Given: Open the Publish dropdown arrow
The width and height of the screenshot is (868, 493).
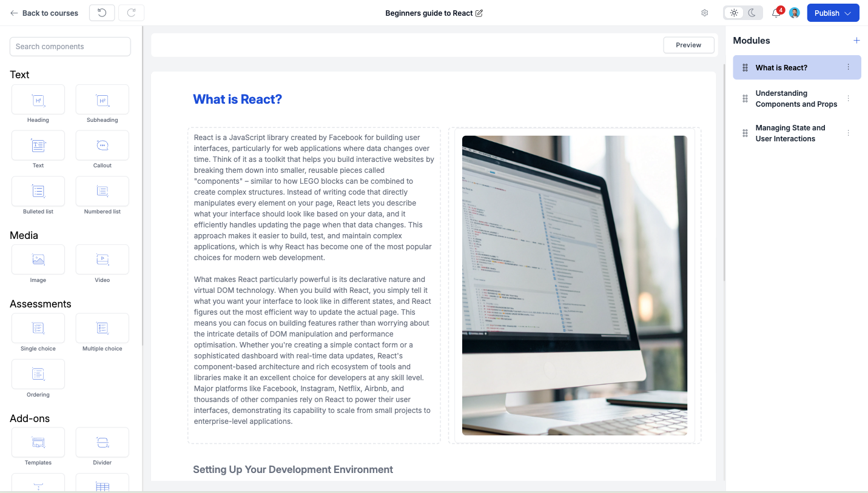Looking at the screenshot, I should click(848, 12).
